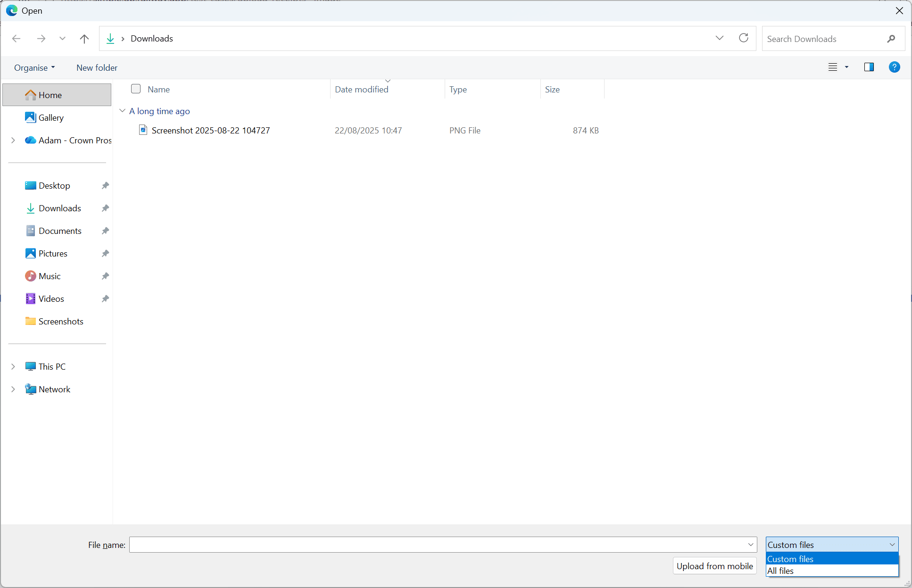Expand the Network node
This screenshot has height=588, width=912.
pyautogui.click(x=13, y=389)
